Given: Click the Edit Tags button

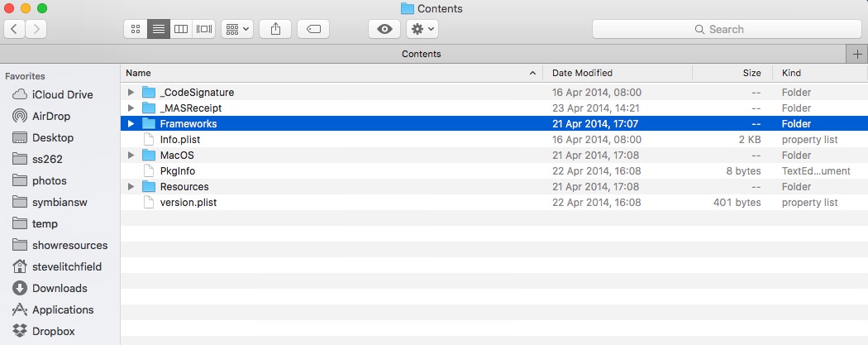Looking at the screenshot, I should click(x=313, y=29).
